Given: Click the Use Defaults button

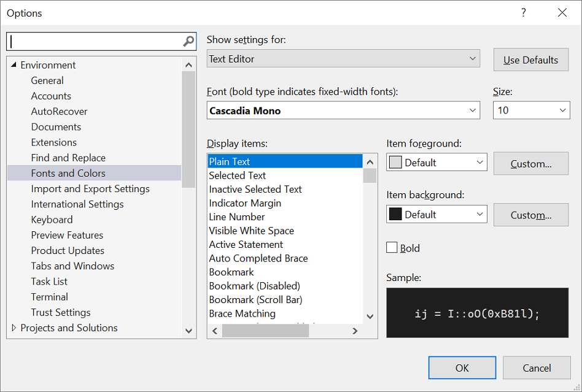Looking at the screenshot, I should coord(530,60).
